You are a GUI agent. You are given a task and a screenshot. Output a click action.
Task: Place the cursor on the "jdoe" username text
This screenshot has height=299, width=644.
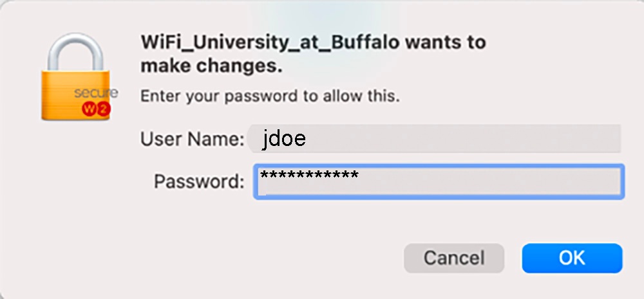(283, 139)
